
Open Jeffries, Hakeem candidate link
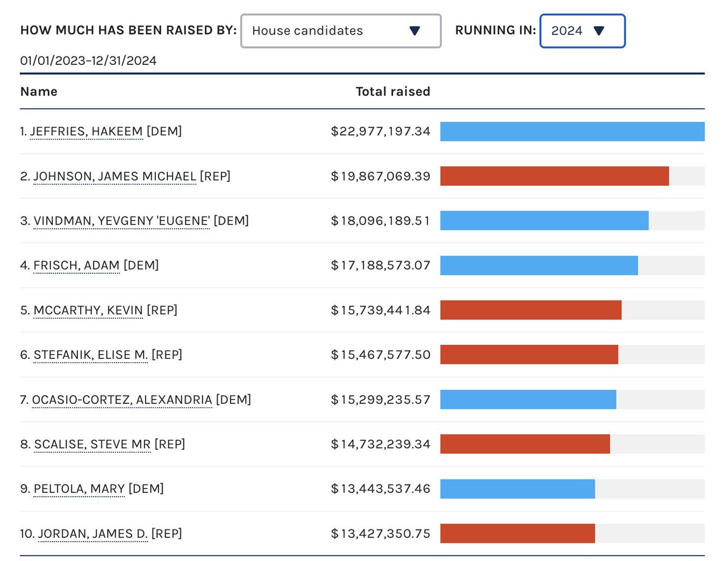pos(87,131)
